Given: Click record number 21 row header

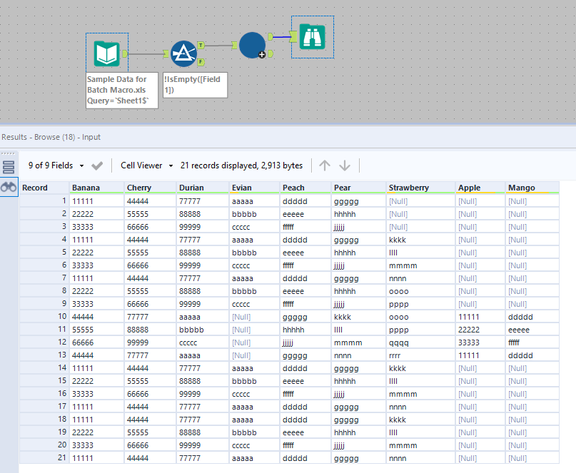Looking at the screenshot, I should pos(44,458).
